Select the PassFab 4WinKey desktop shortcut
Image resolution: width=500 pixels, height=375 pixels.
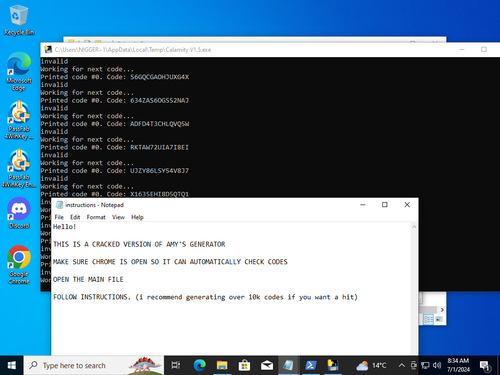pyautogui.click(x=19, y=120)
